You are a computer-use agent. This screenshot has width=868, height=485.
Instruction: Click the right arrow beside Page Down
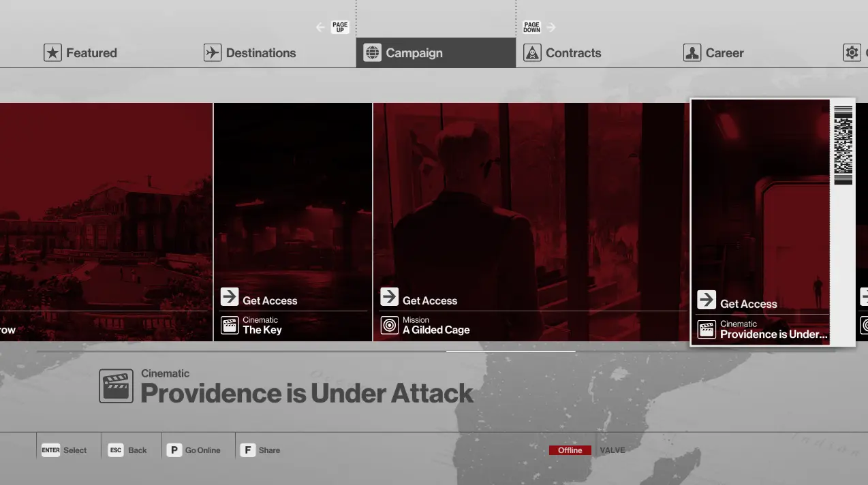pos(551,27)
